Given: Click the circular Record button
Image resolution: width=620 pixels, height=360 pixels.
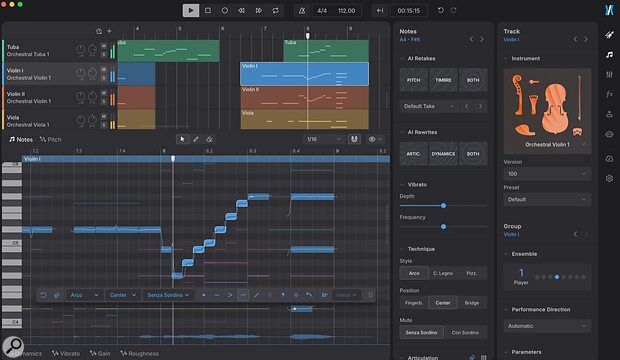Looking at the screenshot, I should 225,10.
